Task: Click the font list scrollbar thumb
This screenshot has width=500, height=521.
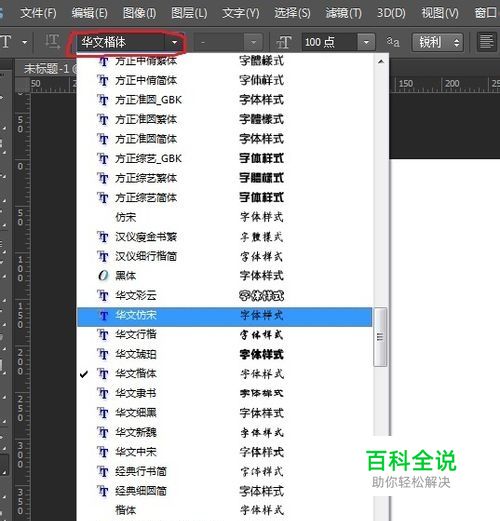Action: pos(380,337)
